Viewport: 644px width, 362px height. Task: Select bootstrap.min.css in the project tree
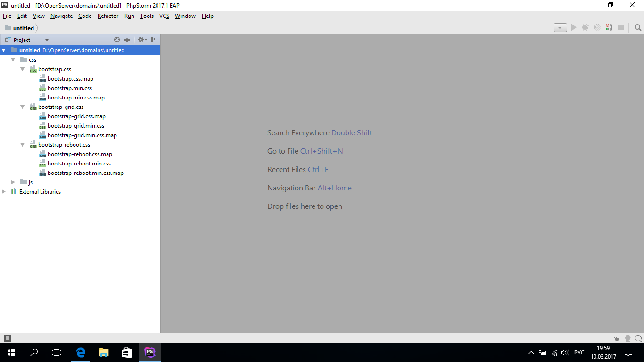[70, 88]
